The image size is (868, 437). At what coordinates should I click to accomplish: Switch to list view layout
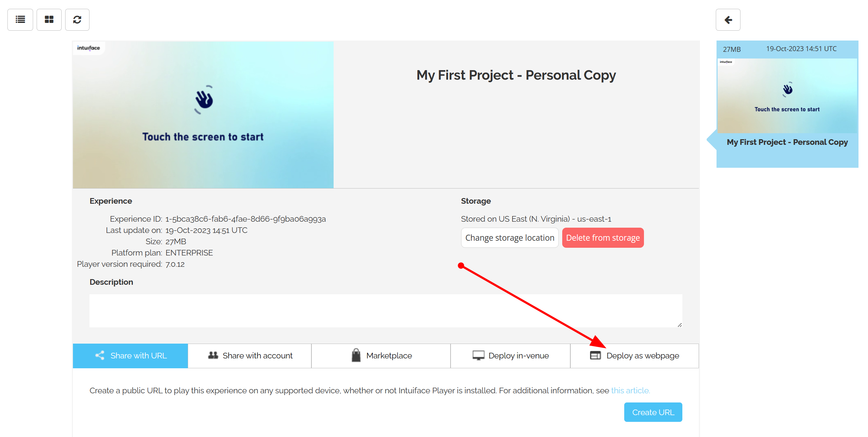(x=20, y=19)
